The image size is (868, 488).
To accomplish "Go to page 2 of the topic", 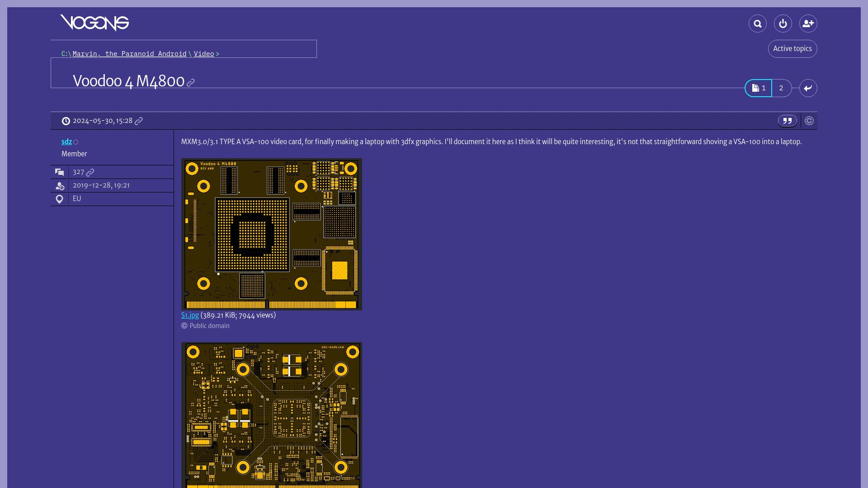I will (781, 88).
